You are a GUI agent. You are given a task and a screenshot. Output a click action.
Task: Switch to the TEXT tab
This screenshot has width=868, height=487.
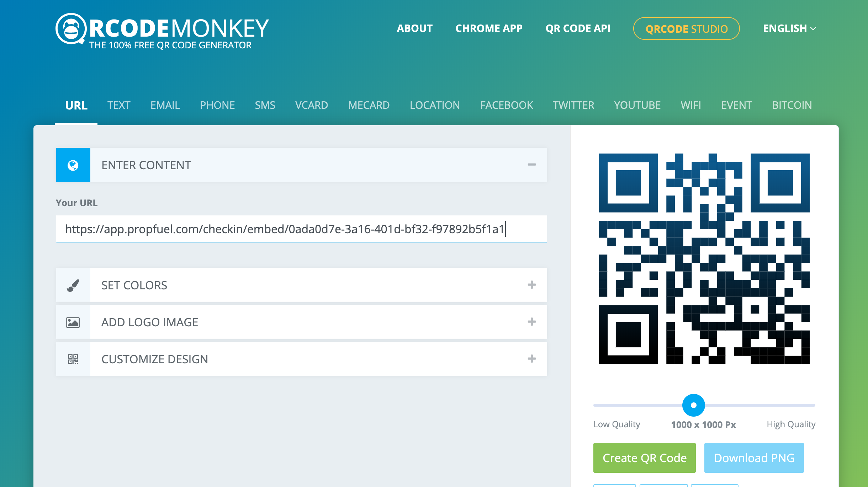pos(119,105)
